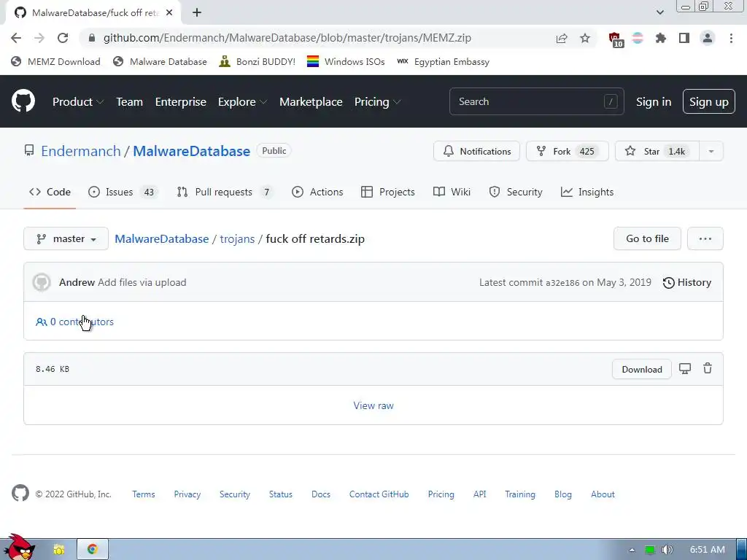Image resolution: width=747 pixels, height=560 pixels.
Task: Focus the GitHub search field
Action: 536,101
